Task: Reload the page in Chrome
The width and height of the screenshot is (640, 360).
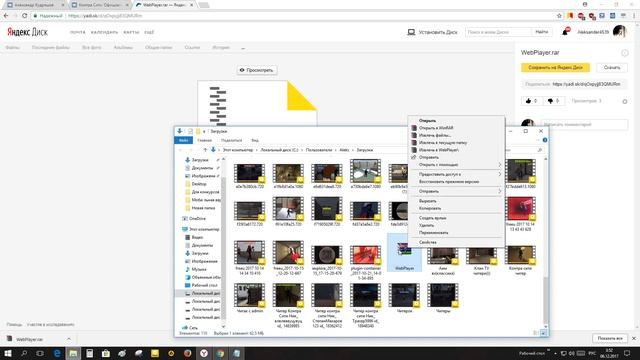Action: [24, 16]
